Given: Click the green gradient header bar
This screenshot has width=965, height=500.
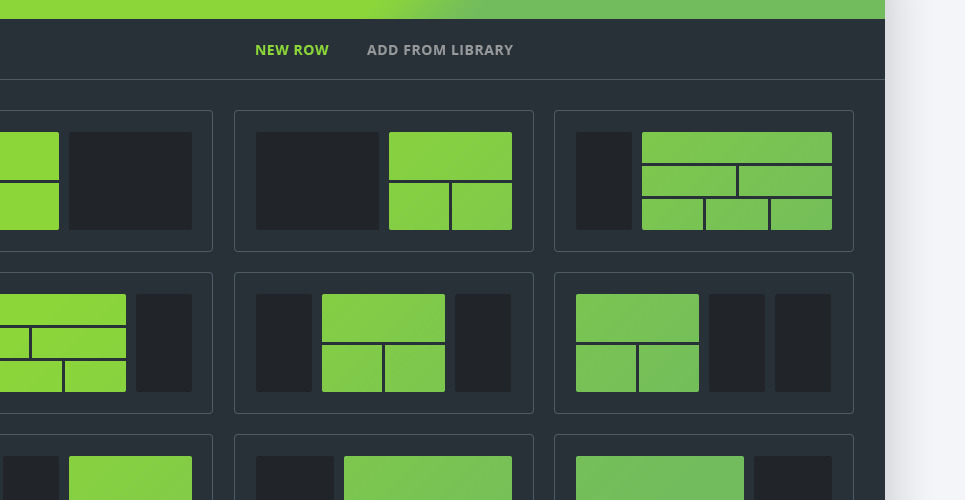Looking at the screenshot, I should (x=442, y=9).
